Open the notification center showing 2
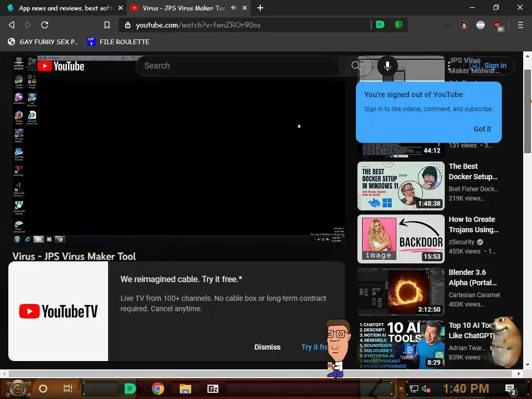The height and width of the screenshot is (399, 532). (511, 389)
